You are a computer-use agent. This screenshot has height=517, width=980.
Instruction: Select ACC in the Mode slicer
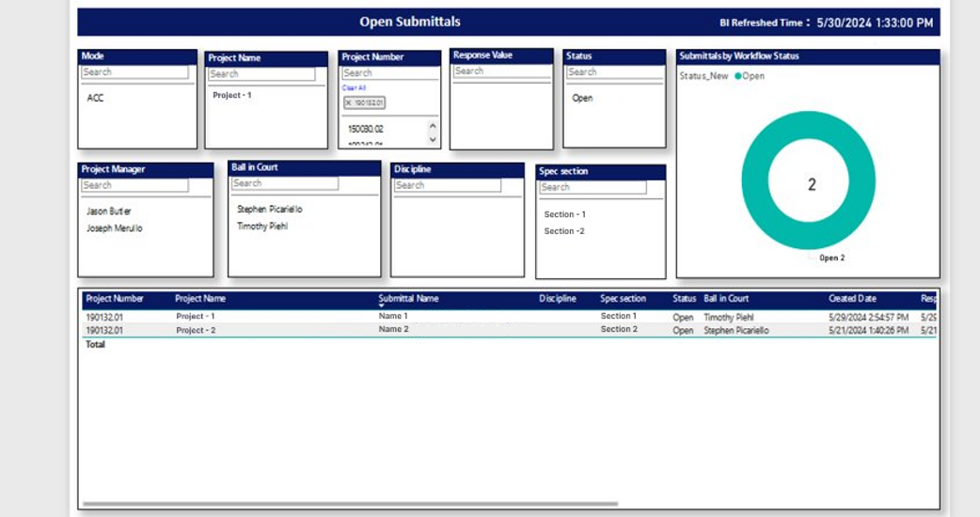point(95,98)
